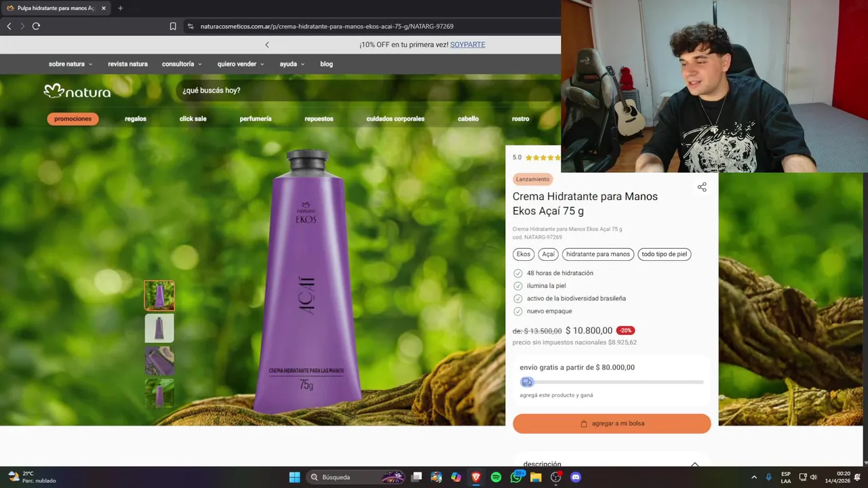The width and height of the screenshot is (868, 488).
Task: Select the first product thumbnail on green
Action: pos(159,296)
